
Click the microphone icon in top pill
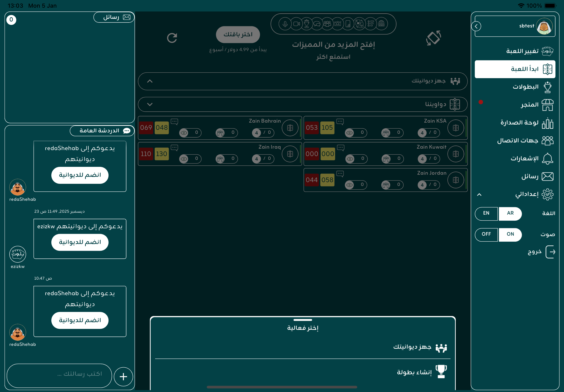click(x=285, y=24)
